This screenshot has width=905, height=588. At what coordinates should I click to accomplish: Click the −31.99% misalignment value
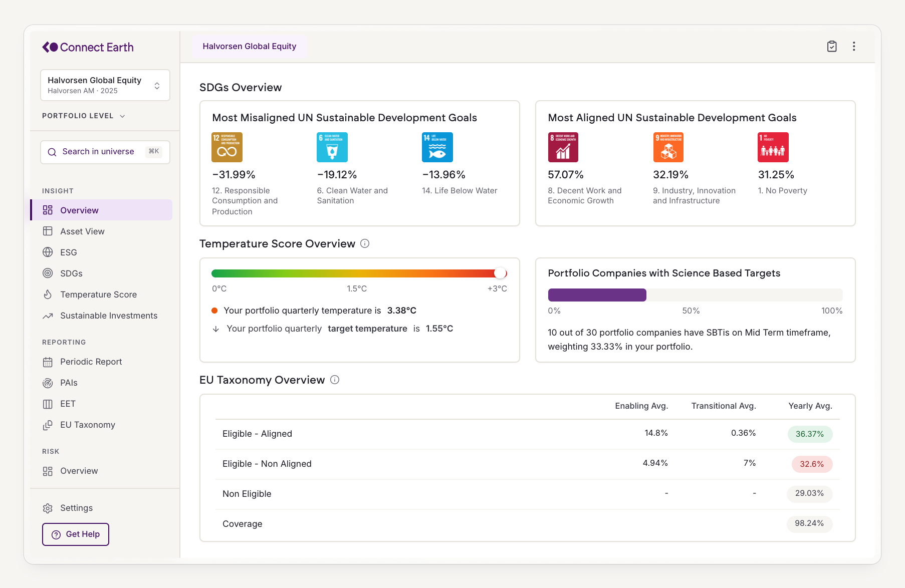click(234, 175)
